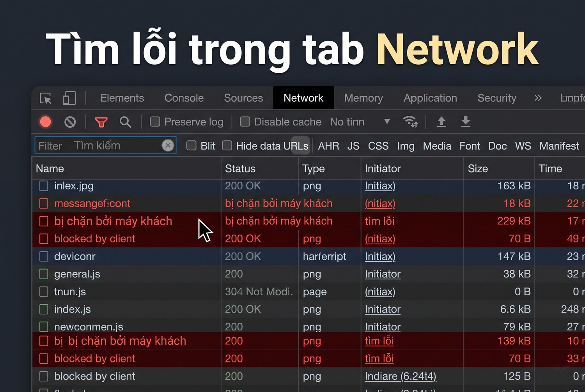Filter requests by Img type
Image resolution: width=585 pixels, height=392 pixels.
(x=406, y=146)
